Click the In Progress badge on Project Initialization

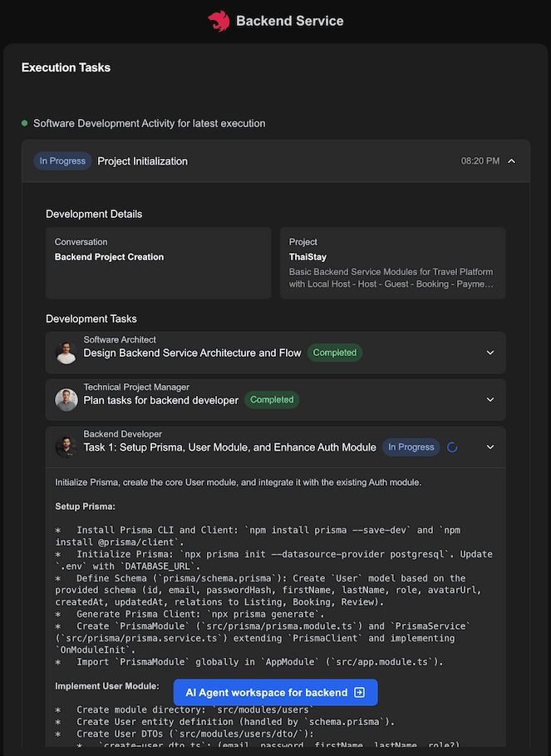tap(62, 161)
